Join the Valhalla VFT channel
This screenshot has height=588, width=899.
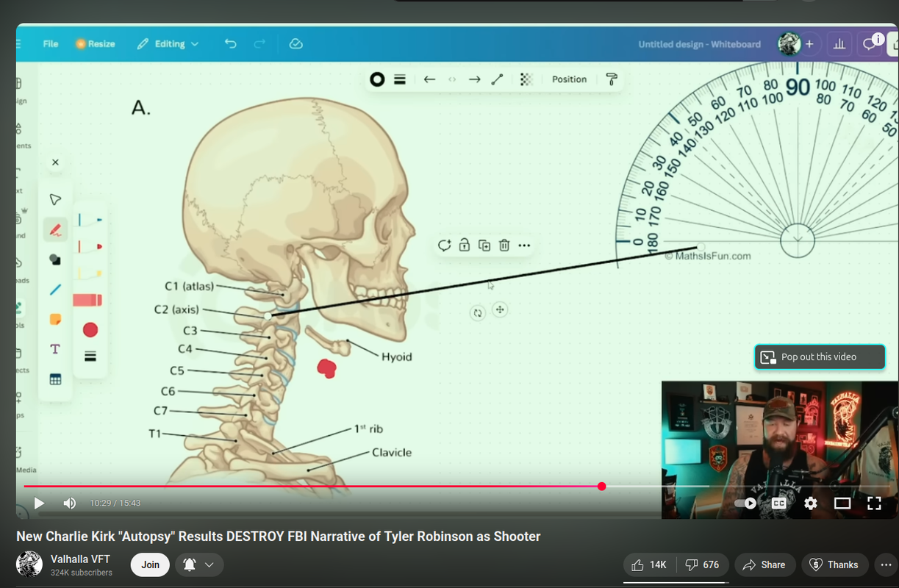pos(150,564)
